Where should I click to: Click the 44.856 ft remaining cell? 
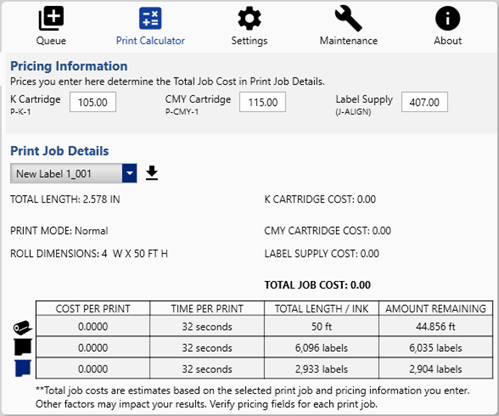(x=436, y=326)
